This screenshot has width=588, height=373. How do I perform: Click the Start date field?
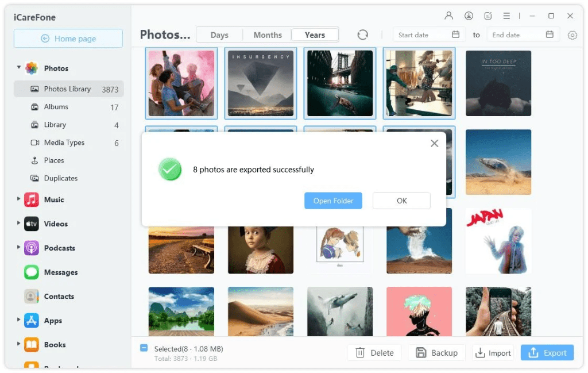pos(429,35)
